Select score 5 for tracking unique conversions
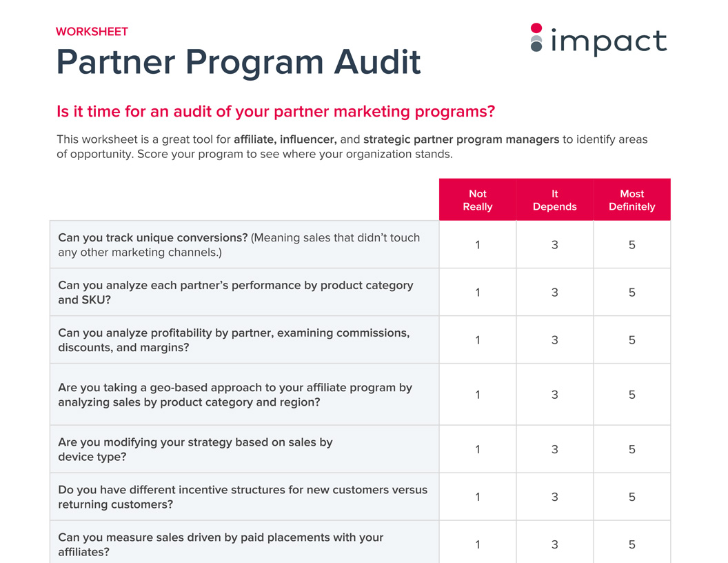The height and width of the screenshot is (563, 728). coord(631,245)
